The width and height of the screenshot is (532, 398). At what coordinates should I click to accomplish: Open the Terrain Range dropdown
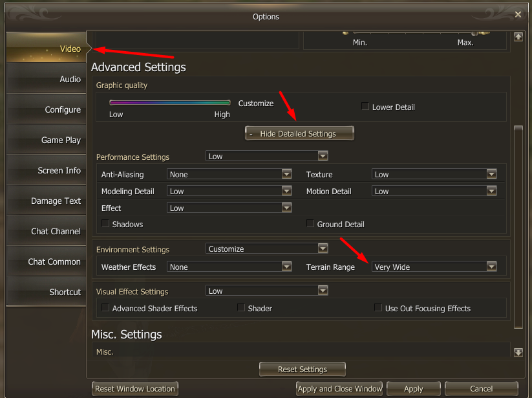434,267
